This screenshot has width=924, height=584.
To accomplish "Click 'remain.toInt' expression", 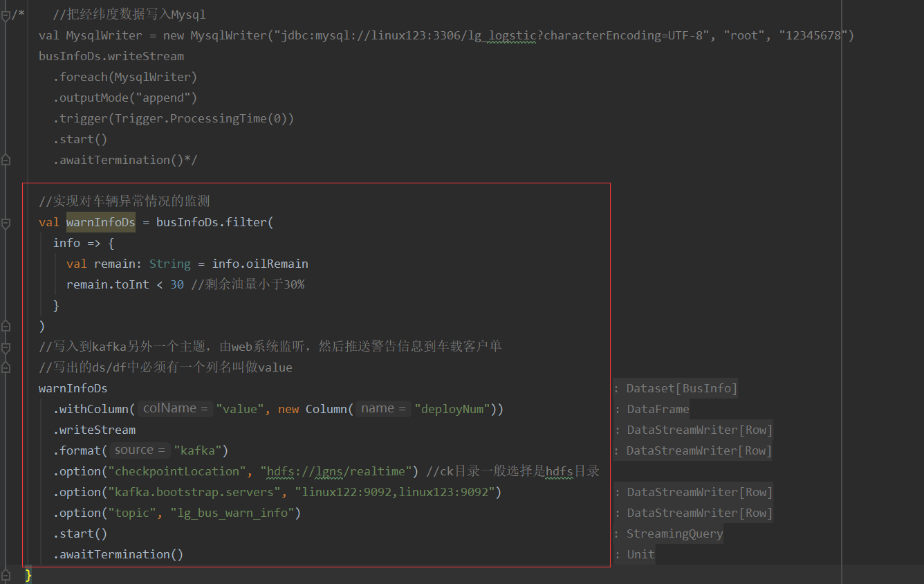I will click(108, 284).
